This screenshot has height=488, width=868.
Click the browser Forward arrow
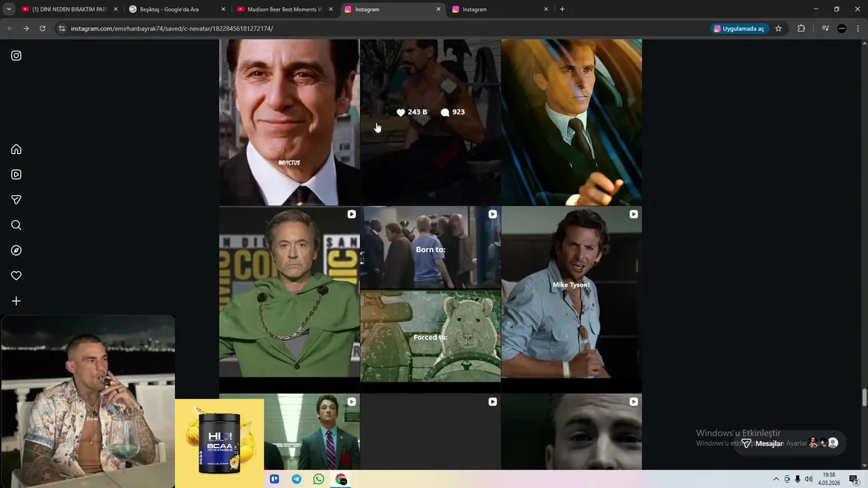coord(26,28)
